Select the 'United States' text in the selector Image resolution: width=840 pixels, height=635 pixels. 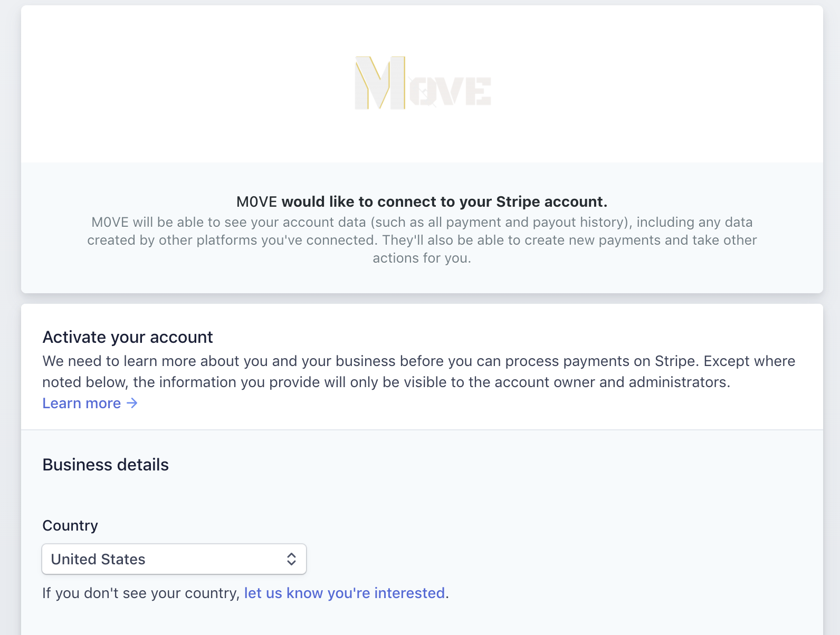(98, 559)
